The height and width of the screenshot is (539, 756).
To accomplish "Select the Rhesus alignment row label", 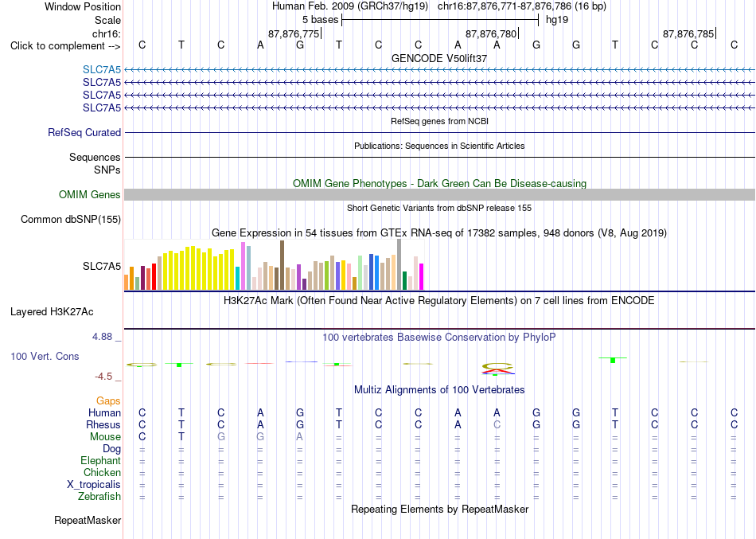I will point(103,424).
